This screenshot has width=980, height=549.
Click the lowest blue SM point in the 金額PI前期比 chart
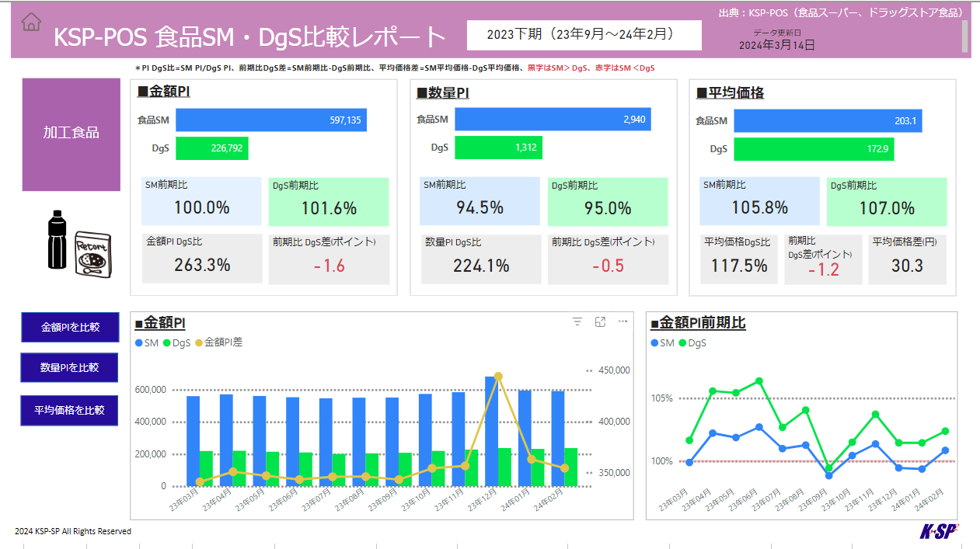tap(828, 475)
